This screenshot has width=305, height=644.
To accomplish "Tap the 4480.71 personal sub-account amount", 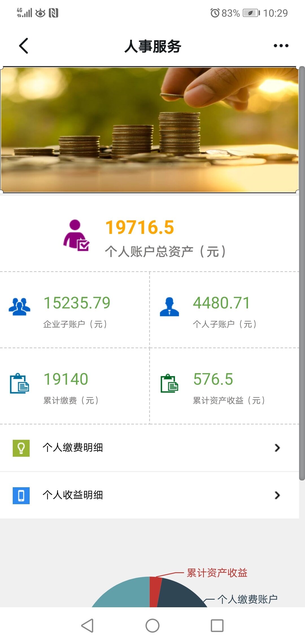I will [221, 303].
